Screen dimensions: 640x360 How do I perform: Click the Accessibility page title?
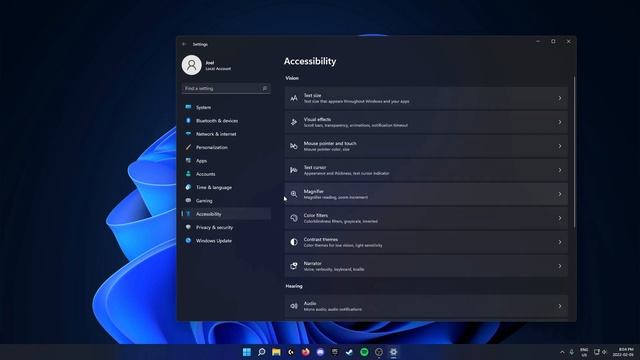click(x=310, y=61)
